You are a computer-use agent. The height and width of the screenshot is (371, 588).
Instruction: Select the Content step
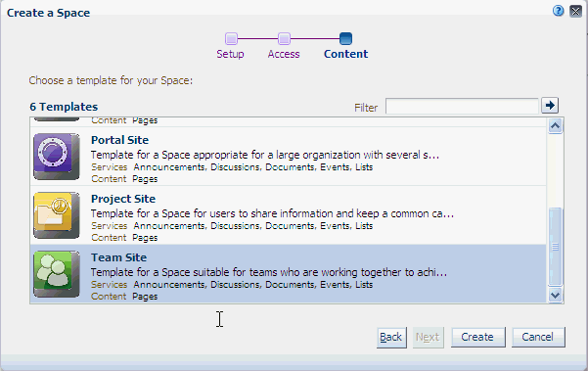pos(345,54)
